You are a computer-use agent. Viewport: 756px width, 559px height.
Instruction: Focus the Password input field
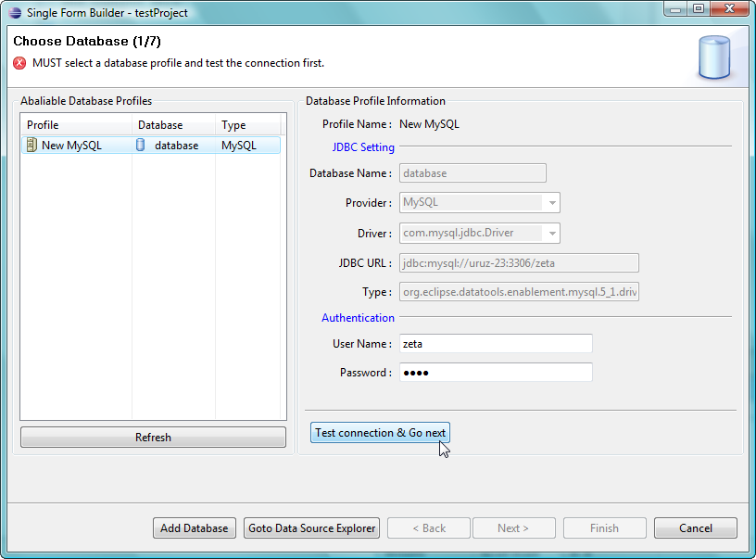(495, 373)
